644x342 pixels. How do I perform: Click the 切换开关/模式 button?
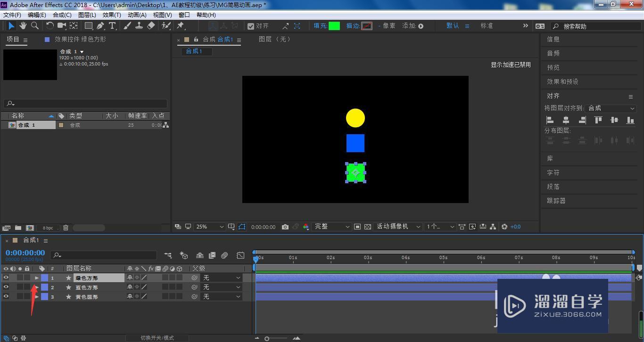(x=157, y=338)
